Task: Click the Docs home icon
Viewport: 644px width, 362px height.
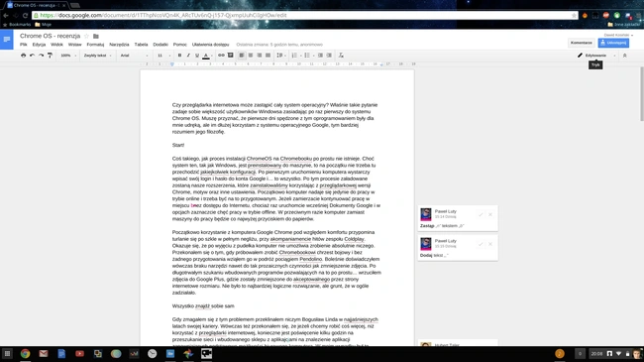Action: (7, 40)
